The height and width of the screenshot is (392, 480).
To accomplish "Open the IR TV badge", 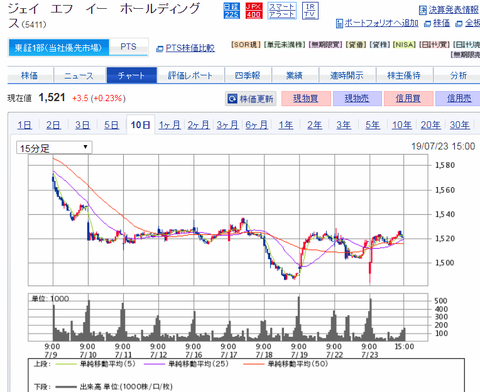I will [x=310, y=11].
